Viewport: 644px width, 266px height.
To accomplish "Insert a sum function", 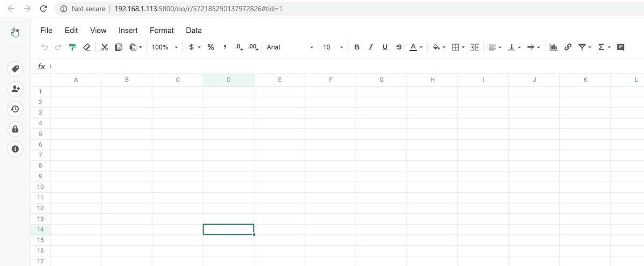I will pyautogui.click(x=601, y=47).
